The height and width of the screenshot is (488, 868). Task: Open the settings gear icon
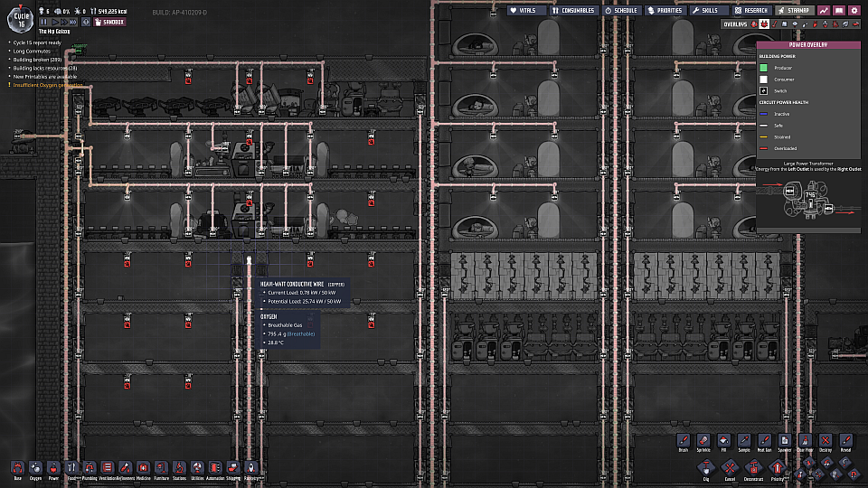[854, 10]
